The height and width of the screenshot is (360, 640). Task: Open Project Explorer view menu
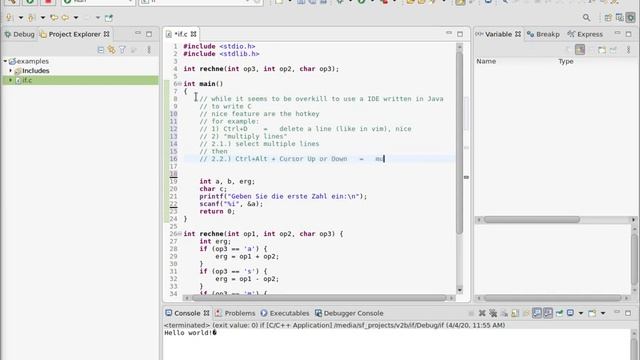pos(149,50)
